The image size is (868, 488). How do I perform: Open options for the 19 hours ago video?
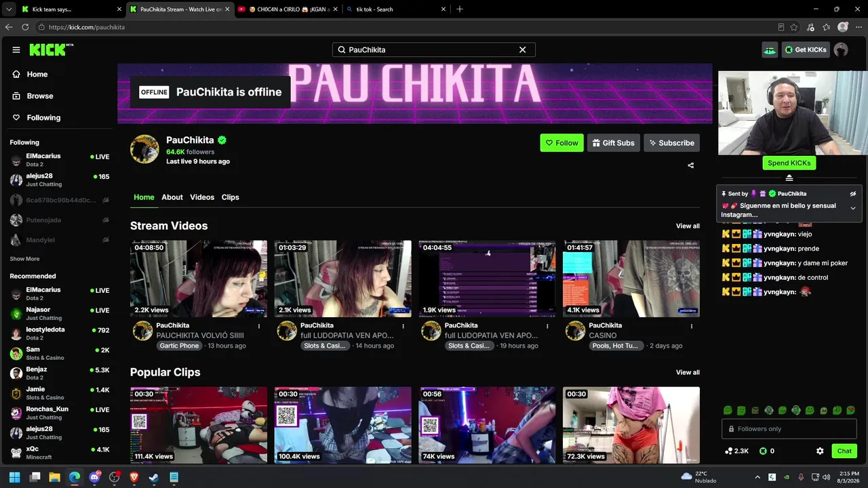(547, 326)
